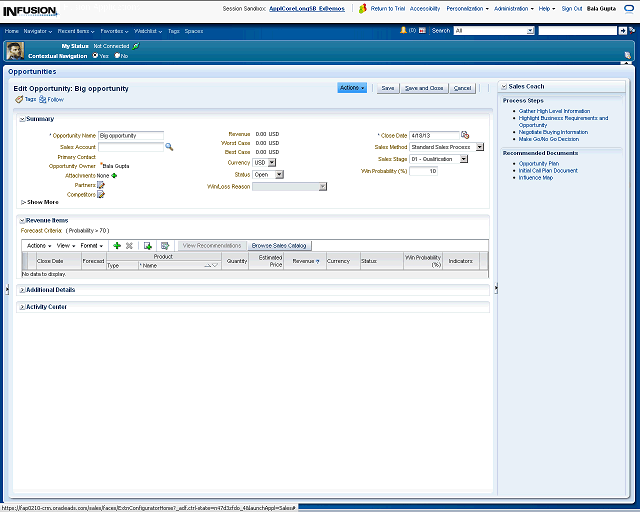
Task: Open the Status dropdown
Action: [272, 174]
